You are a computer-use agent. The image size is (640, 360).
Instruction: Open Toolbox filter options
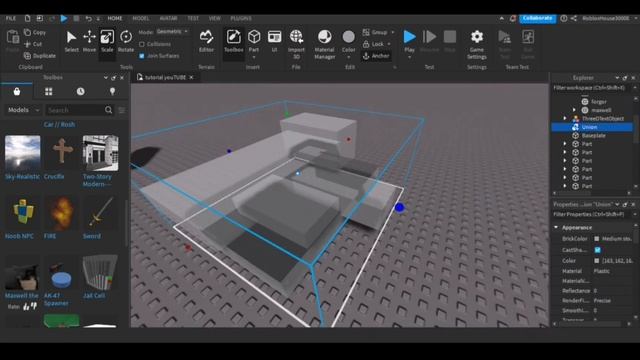tap(122, 110)
